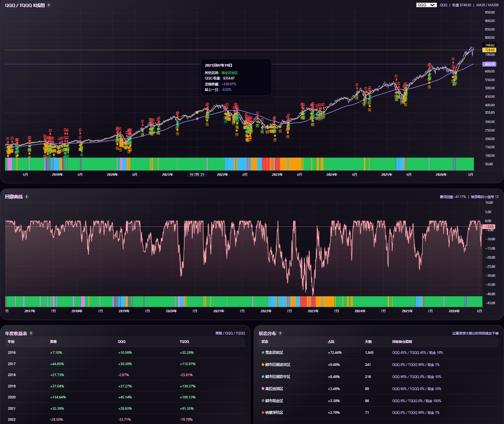Select the 熊市拉锯进攻区 status name
Image resolution: width=504 pixels, height=424 pixels.
(278, 365)
